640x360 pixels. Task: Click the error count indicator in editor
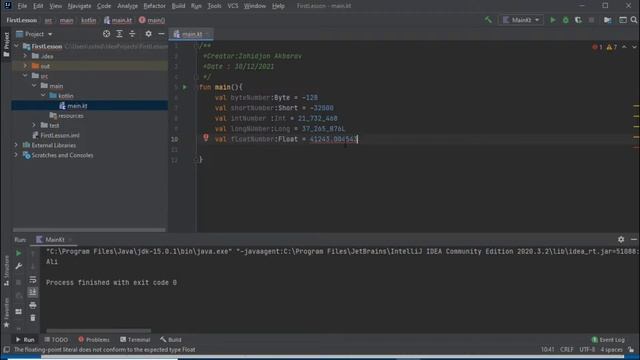(x=598, y=47)
